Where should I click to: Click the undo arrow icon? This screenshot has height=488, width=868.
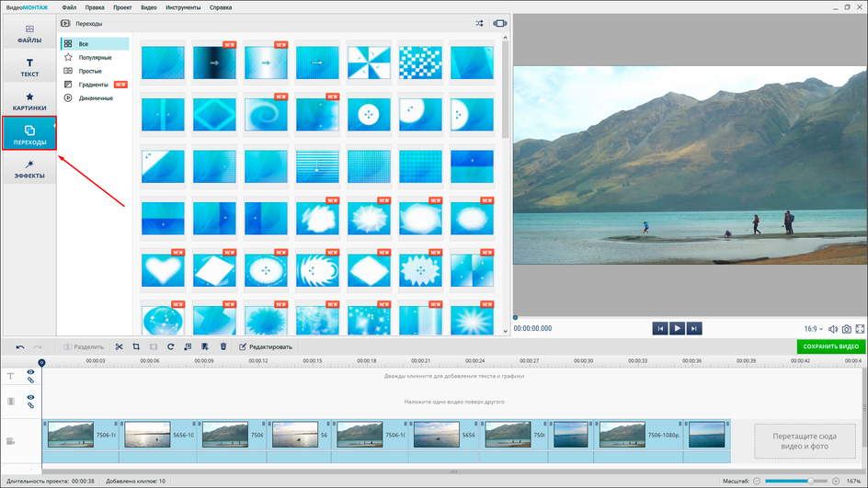click(21, 346)
